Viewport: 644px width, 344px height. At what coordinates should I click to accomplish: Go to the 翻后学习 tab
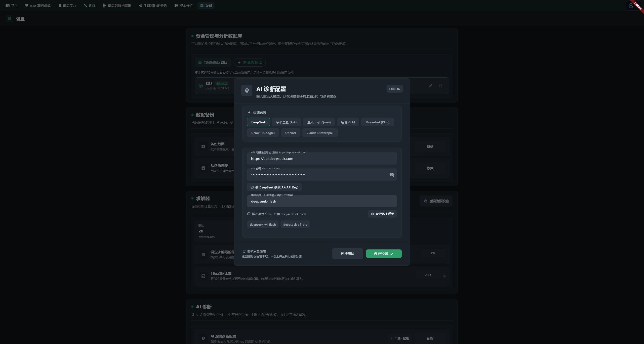point(67,6)
